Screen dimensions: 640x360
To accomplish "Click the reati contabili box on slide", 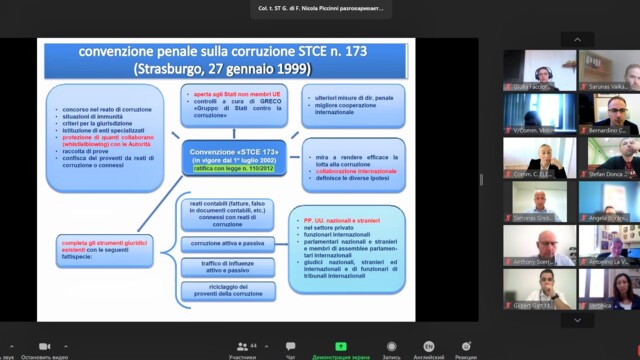I will coord(227,214).
